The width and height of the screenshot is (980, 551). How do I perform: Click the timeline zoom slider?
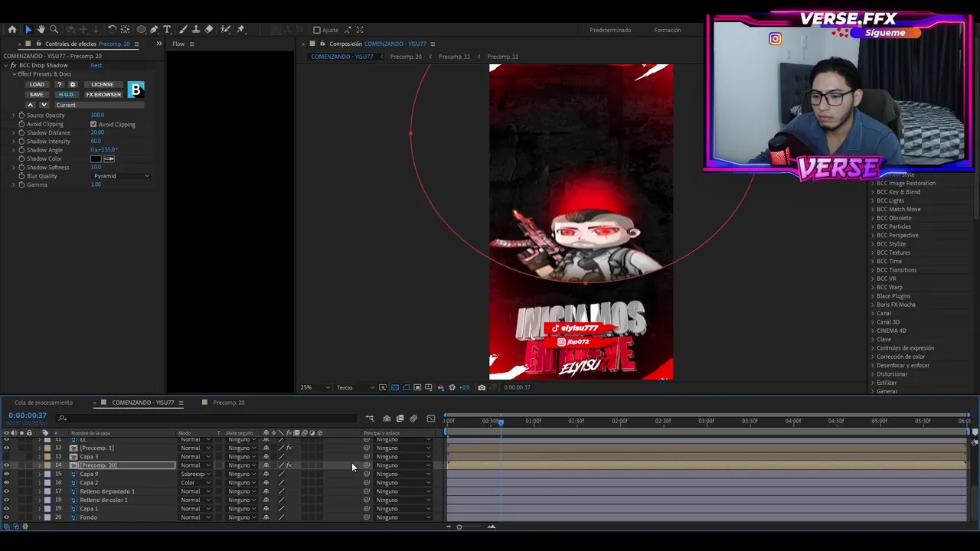click(459, 527)
